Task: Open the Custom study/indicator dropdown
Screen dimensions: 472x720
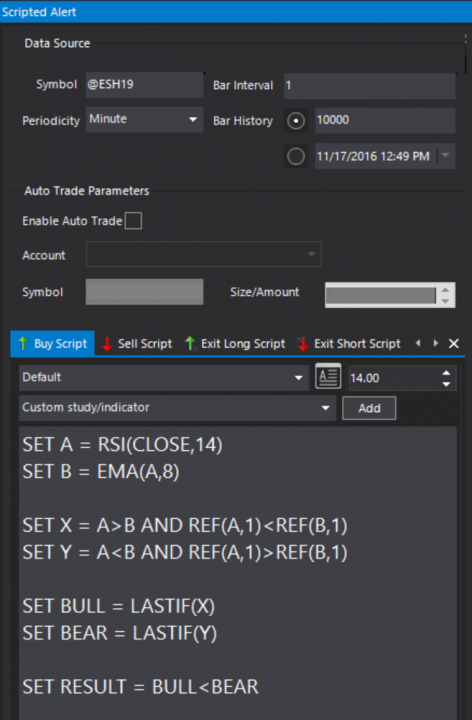Action: pyautogui.click(x=177, y=408)
